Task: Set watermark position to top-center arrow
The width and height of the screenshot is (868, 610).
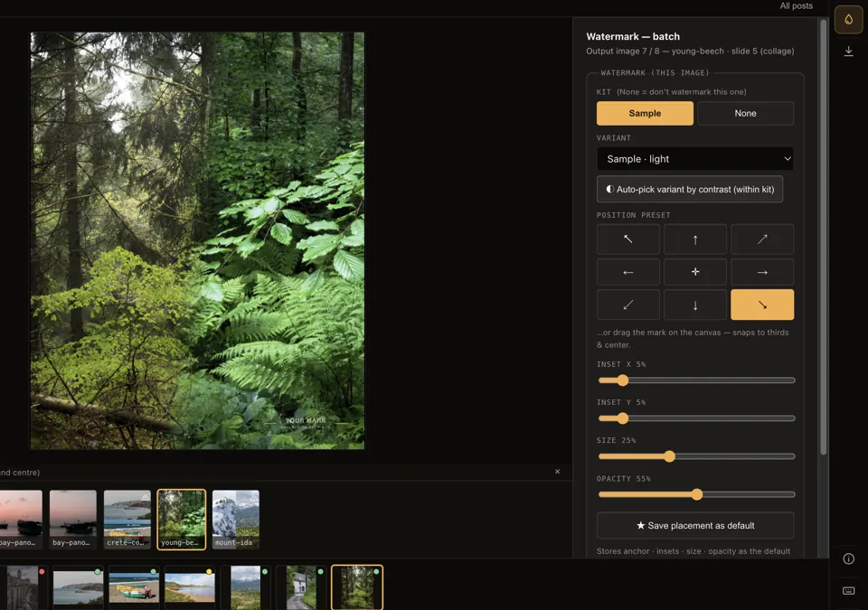Action: point(694,239)
